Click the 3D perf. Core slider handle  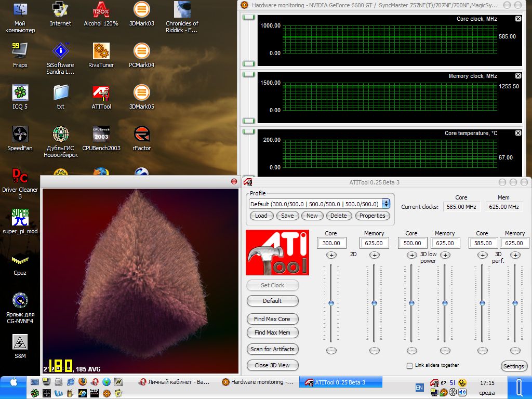[482, 303]
